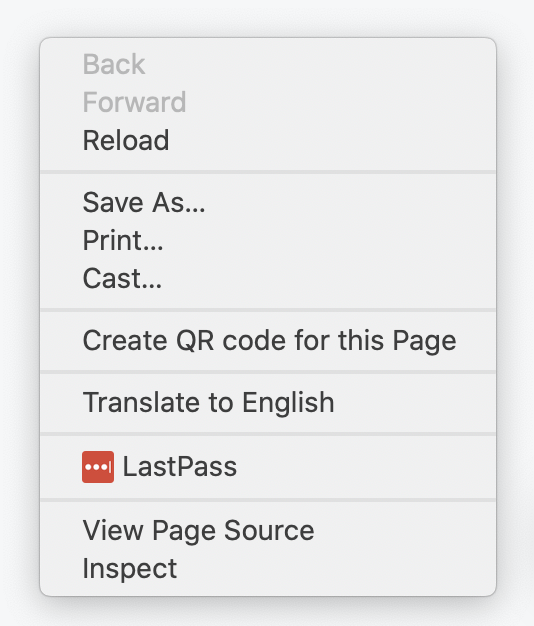534x626 pixels.
Task: Reload the current page
Action: [268, 140]
